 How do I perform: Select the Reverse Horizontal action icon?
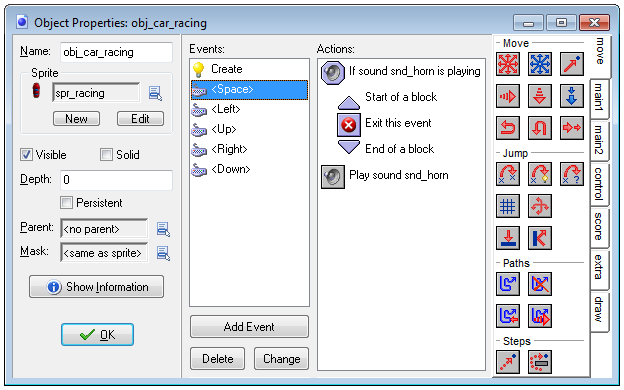[508, 128]
